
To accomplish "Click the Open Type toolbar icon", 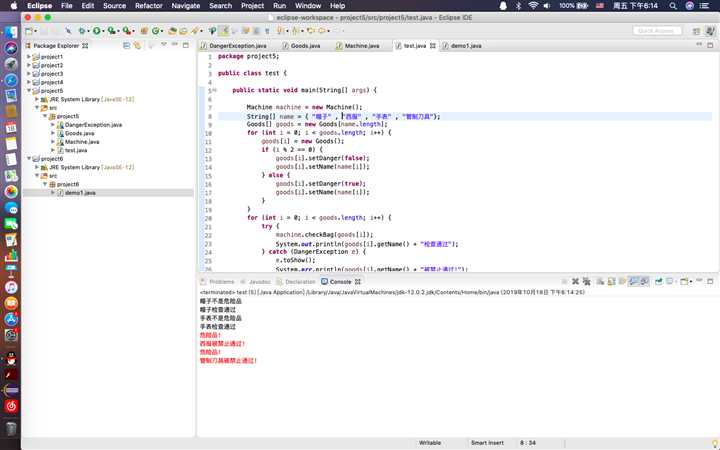I will click(x=172, y=31).
